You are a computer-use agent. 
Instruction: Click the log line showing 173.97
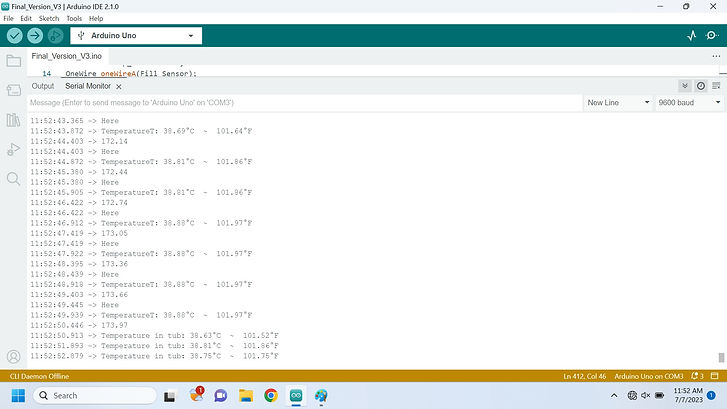(79, 326)
